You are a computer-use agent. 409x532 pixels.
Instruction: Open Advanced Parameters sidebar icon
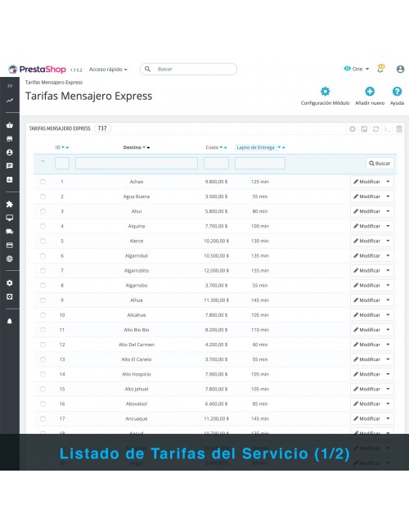[x=10, y=296]
